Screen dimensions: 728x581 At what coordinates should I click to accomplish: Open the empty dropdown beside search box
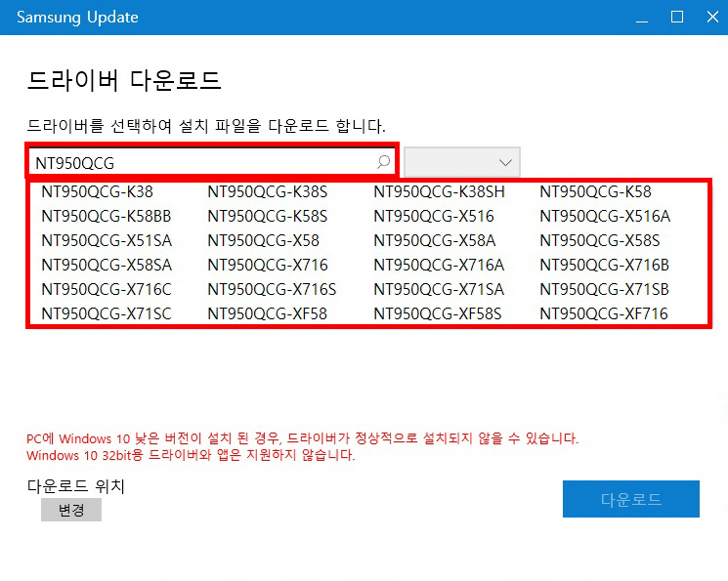[x=462, y=162]
